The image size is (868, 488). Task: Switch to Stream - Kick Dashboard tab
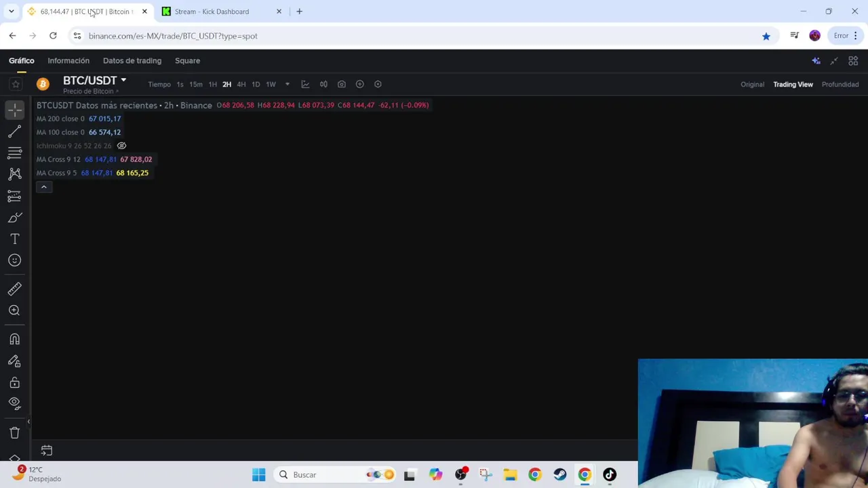(222, 12)
